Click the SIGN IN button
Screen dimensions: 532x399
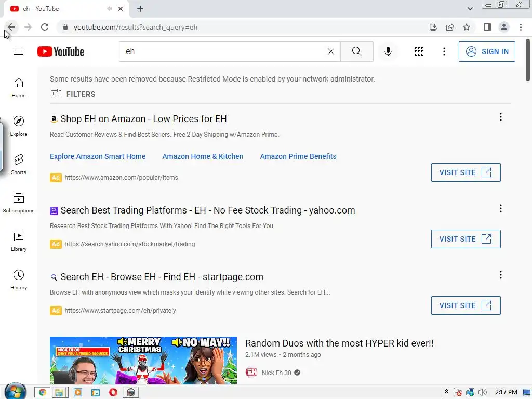487,51
